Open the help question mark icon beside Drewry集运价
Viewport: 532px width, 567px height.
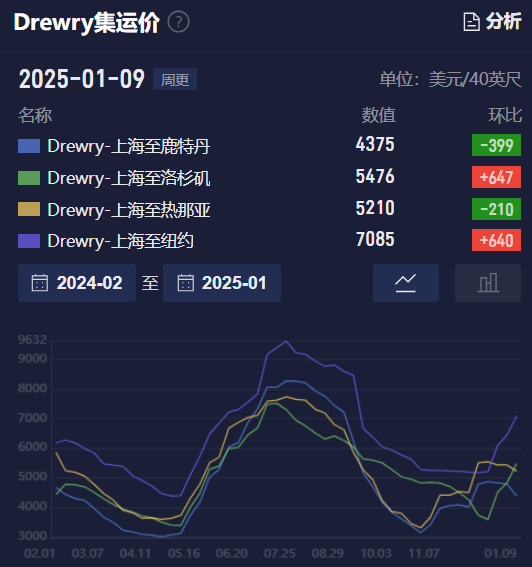click(178, 22)
